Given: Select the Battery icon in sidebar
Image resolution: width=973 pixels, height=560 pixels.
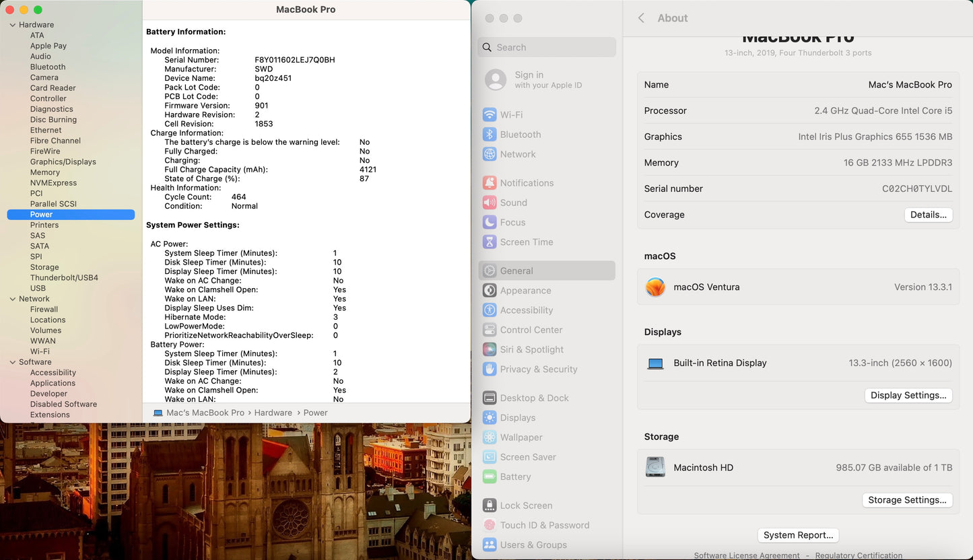Looking at the screenshot, I should click(490, 477).
